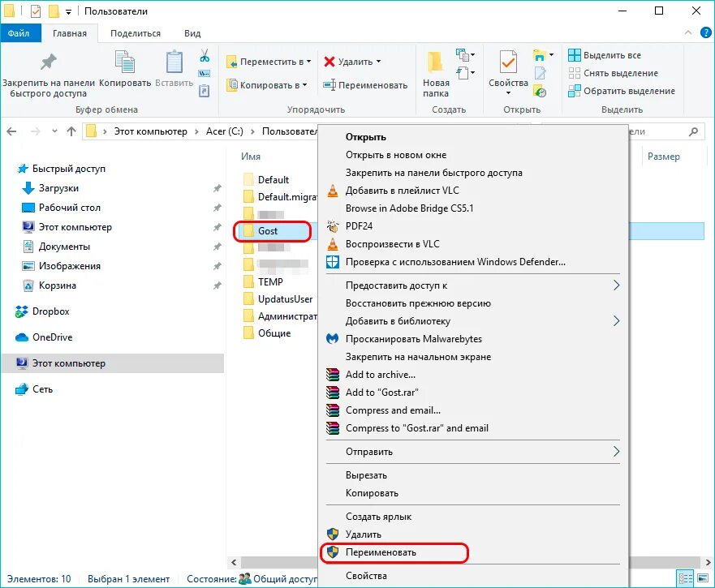Click the Cut scissors icon in the ribbon
Viewport: 715px width, 588px height.
[x=205, y=56]
